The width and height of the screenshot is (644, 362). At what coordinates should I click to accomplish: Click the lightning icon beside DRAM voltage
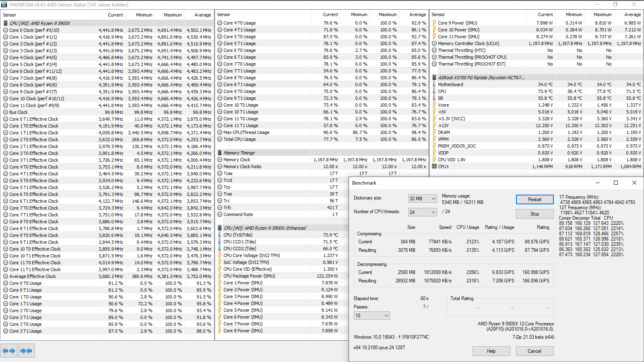tap(434, 132)
